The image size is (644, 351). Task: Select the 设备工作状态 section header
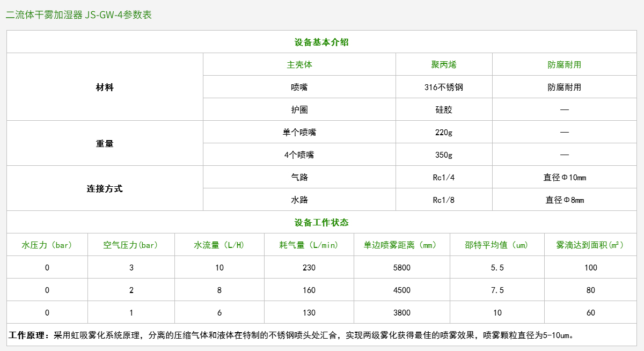point(321,222)
